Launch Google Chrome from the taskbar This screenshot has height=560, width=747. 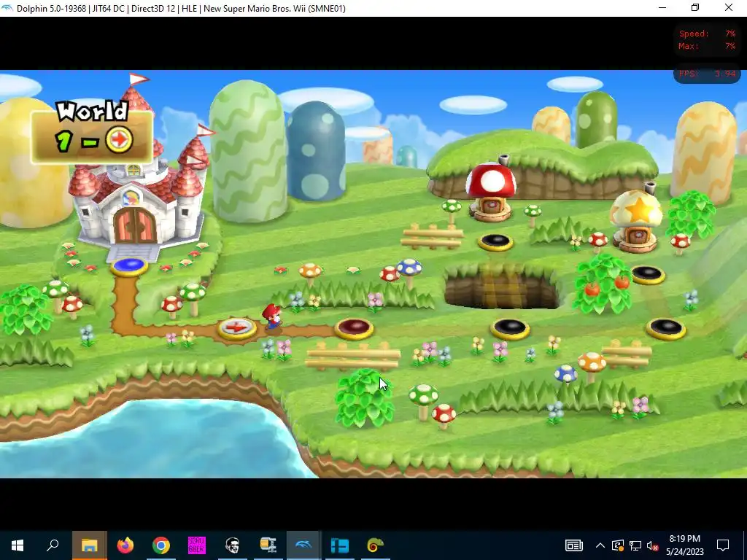pyautogui.click(x=161, y=545)
